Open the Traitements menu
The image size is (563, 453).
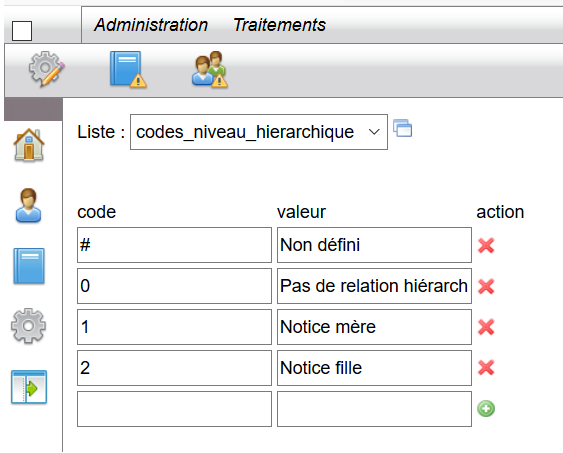coord(280,25)
